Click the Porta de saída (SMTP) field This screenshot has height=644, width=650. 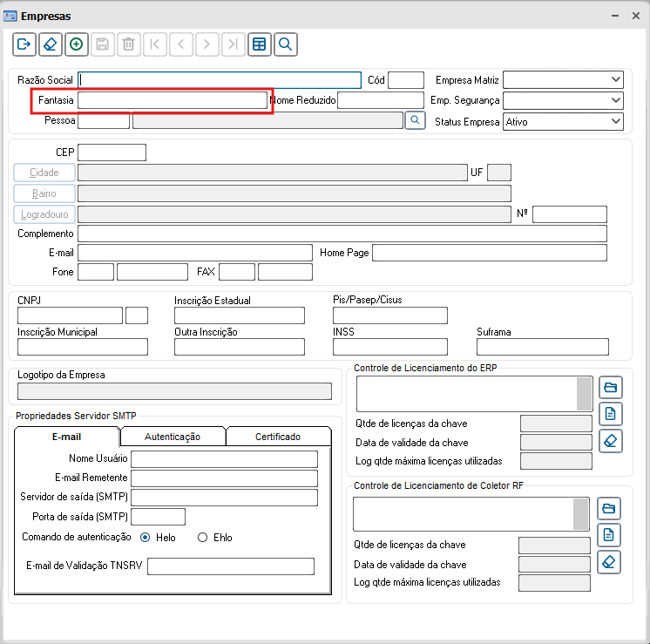point(158,517)
